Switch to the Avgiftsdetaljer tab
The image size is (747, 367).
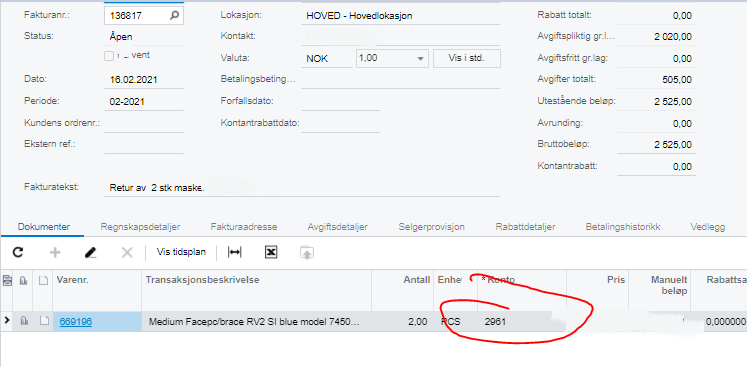pyautogui.click(x=337, y=227)
